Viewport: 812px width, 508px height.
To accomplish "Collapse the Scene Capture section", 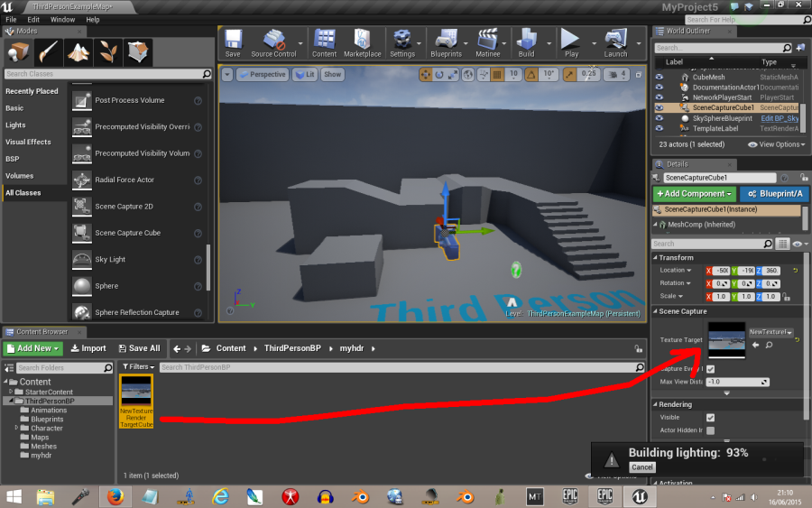I will click(x=655, y=311).
